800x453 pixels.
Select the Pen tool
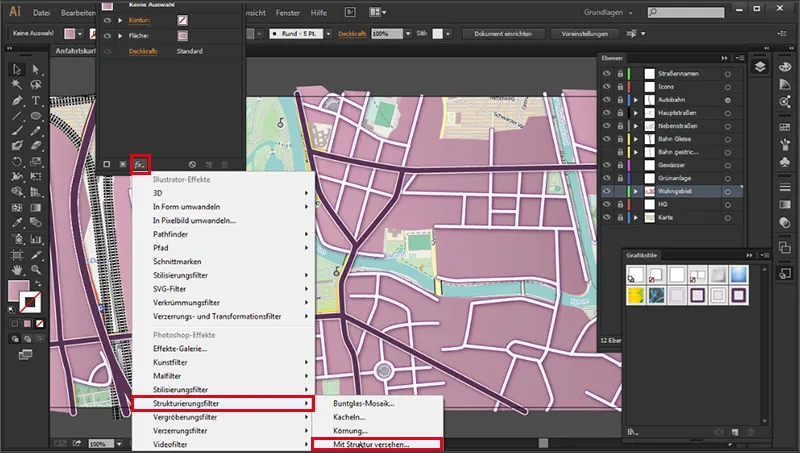(x=17, y=100)
